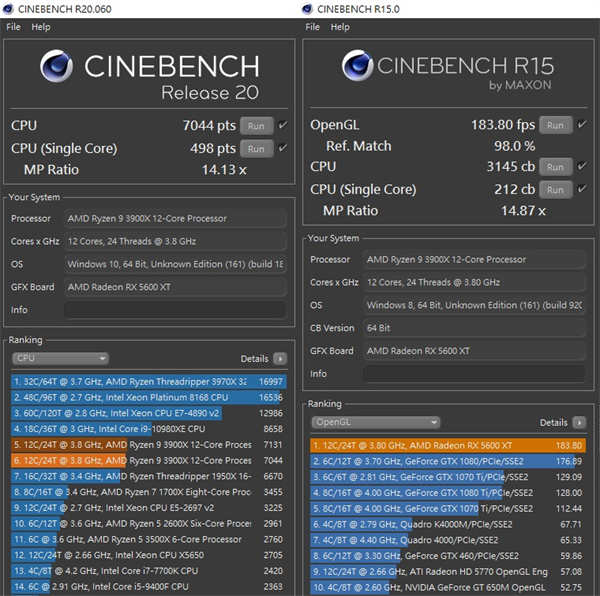Select ranking row Ryzen 5 2600X Six-Core

(148, 523)
